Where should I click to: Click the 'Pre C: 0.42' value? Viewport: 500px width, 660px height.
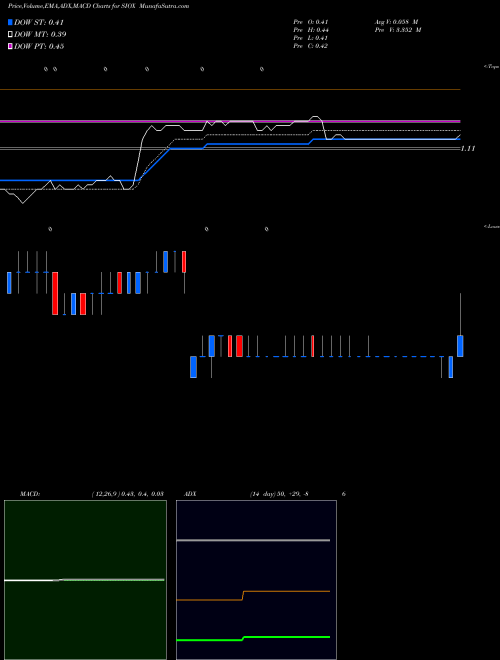pos(311,46)
